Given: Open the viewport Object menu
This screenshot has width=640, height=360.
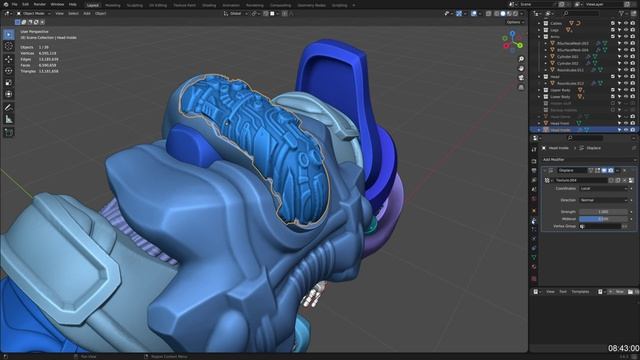Looking at the screenshot, I should click(100, 13).
